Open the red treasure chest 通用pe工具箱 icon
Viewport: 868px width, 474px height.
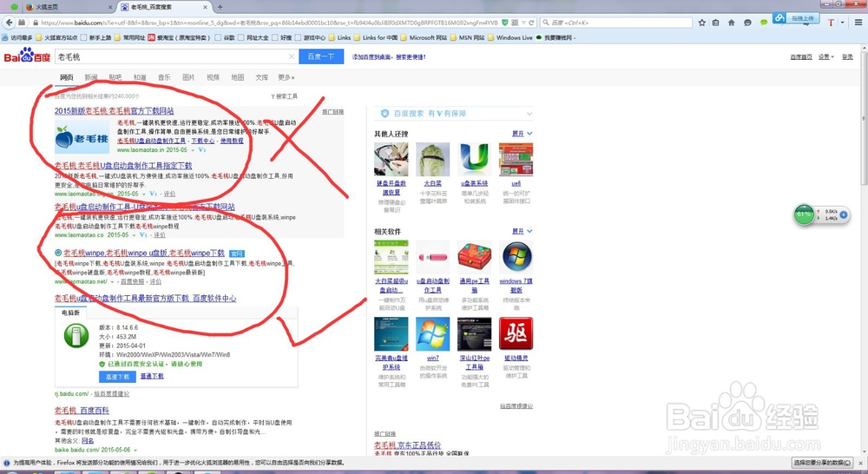point(475,257)
